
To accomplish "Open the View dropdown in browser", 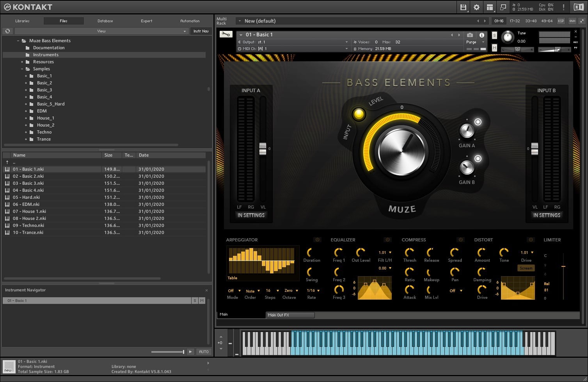I will click(101, 31).
